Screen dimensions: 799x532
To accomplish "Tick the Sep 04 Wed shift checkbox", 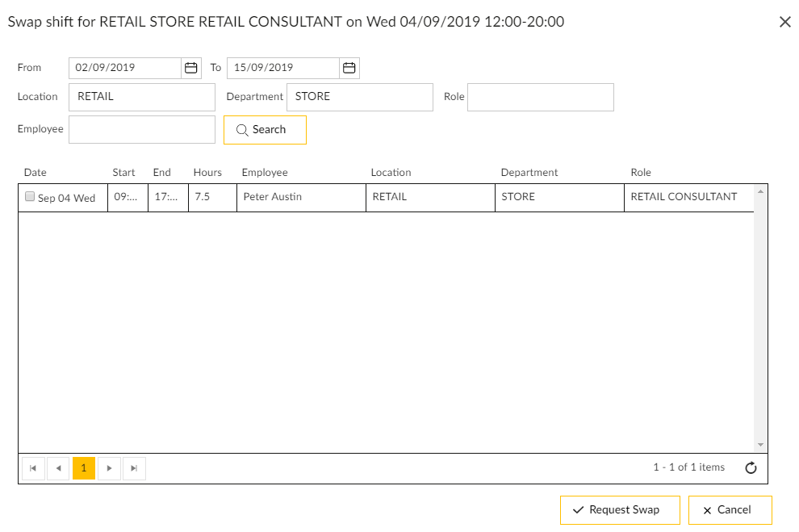I will [30, 196].
